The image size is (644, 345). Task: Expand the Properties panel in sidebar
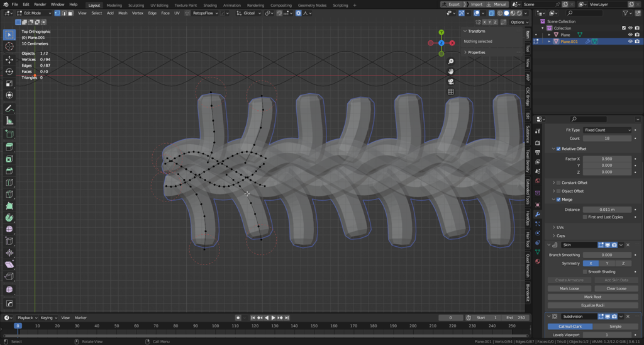click(476, 52)
